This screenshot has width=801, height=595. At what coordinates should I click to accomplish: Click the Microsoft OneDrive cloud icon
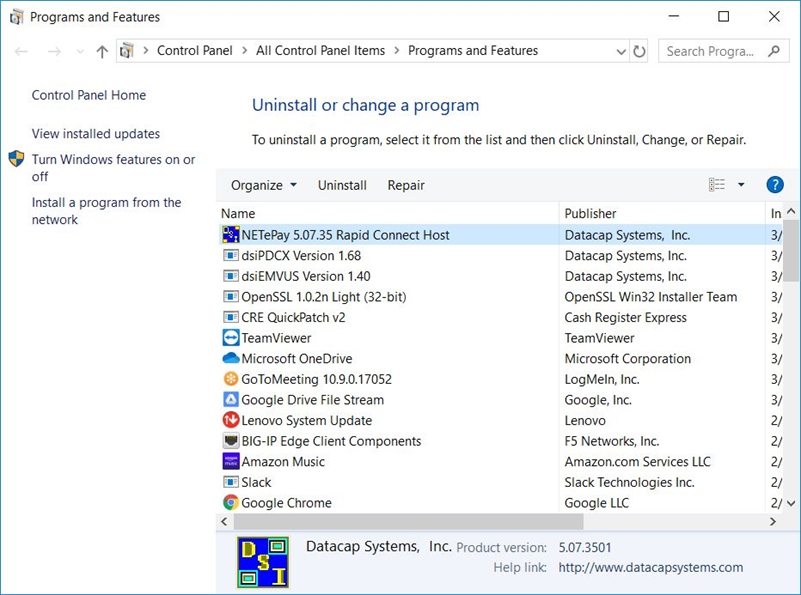(x=231, y=358)
